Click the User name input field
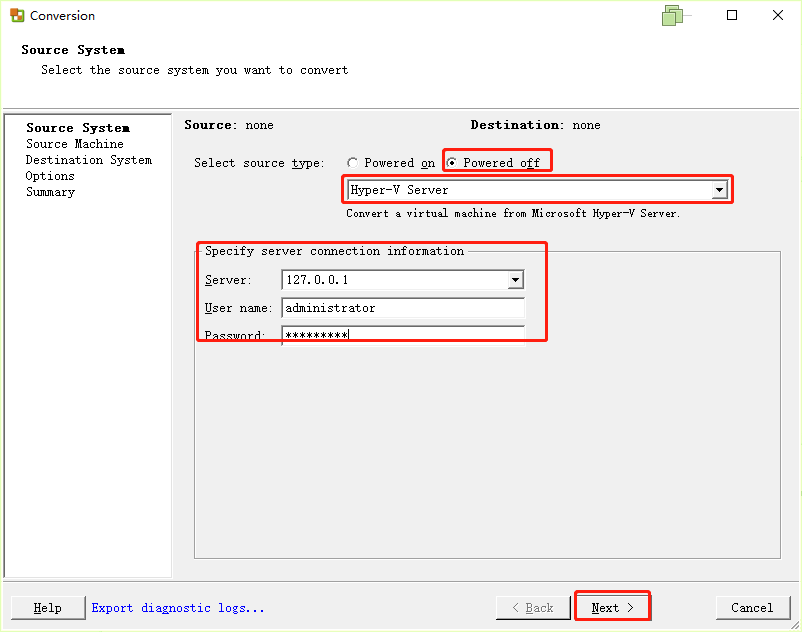Screen dimensions: 802x632 [x=403, y=308]
